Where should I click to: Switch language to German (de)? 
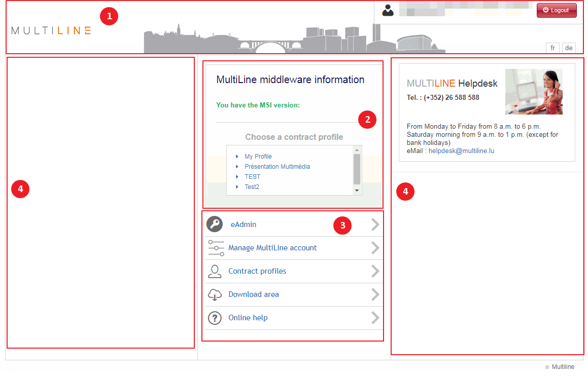[x=569, y=48]
